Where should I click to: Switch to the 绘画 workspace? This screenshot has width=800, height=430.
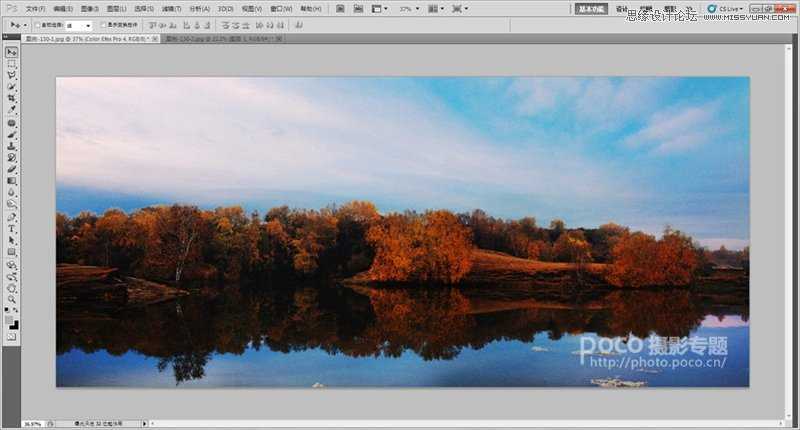[x=645, y=9]
